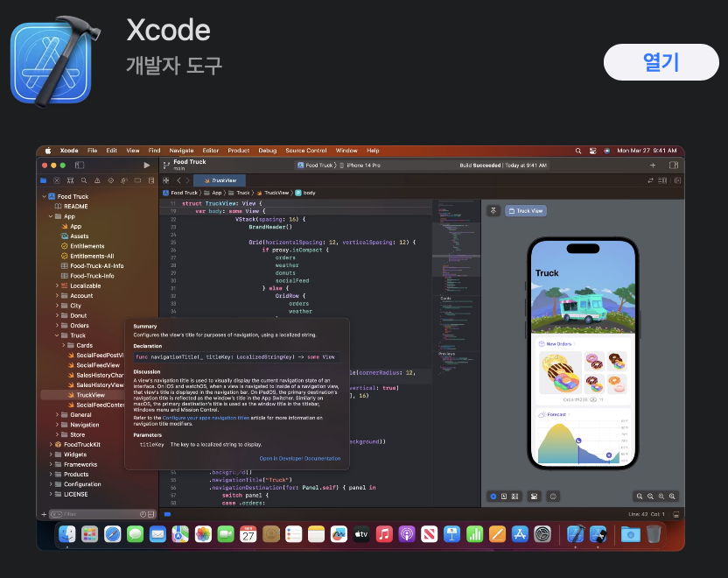Viewport: 728px width, 578px height.
Task: Select the Symbol navigator icon
Action: click(x=70, y=180)
